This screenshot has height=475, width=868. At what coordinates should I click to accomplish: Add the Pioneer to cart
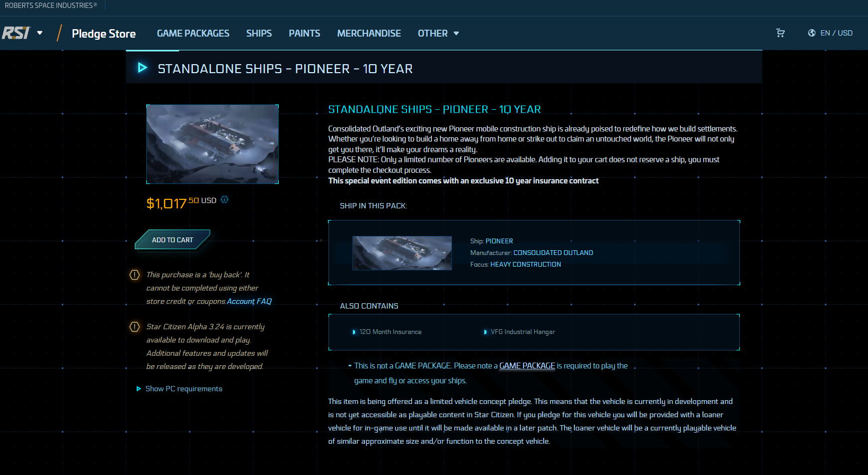pyautogui.click(x=173, y=240)
